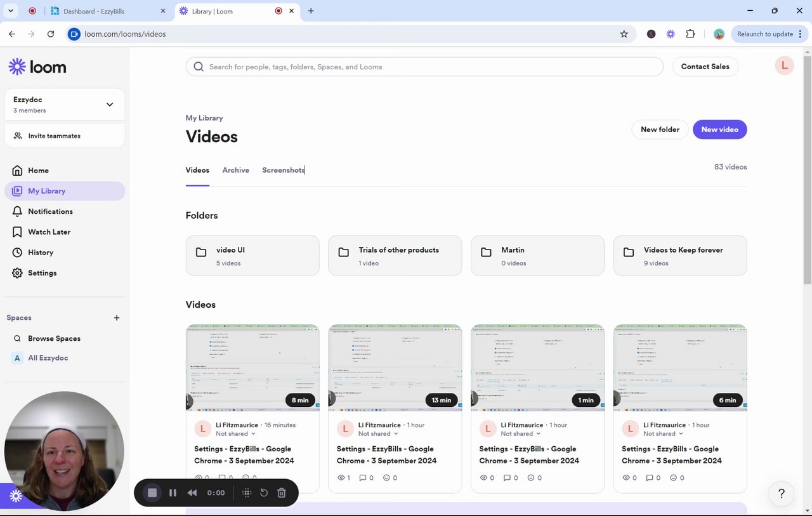The image size is (812, 516).
Task: Stop the Loom recording
Action: (152, 493)
